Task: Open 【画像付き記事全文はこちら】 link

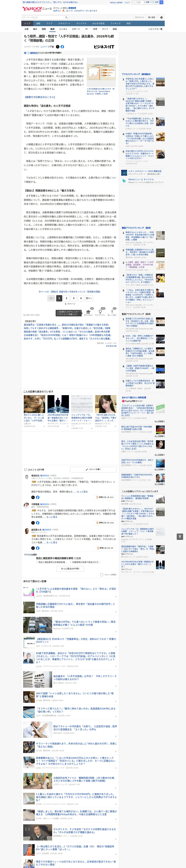Action: pos(40,97)
